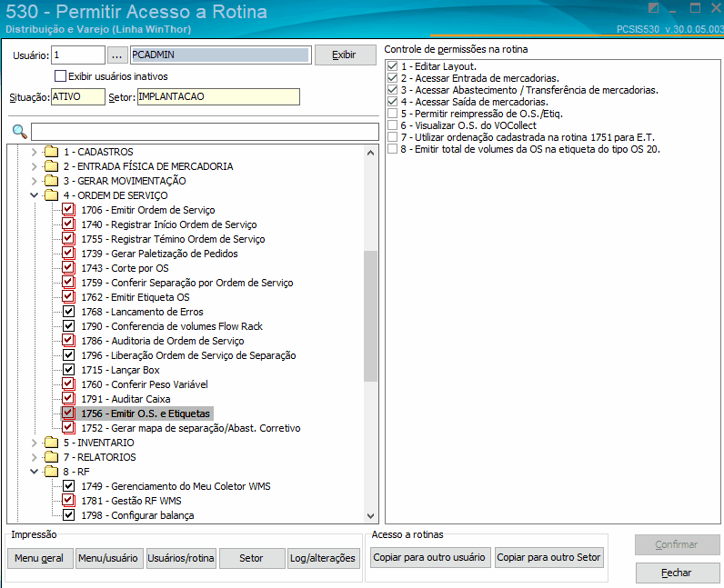Toggle checkbox for 1752 - Gerar mapa de separação
This screenshot has width=724, height=588.
68,428
